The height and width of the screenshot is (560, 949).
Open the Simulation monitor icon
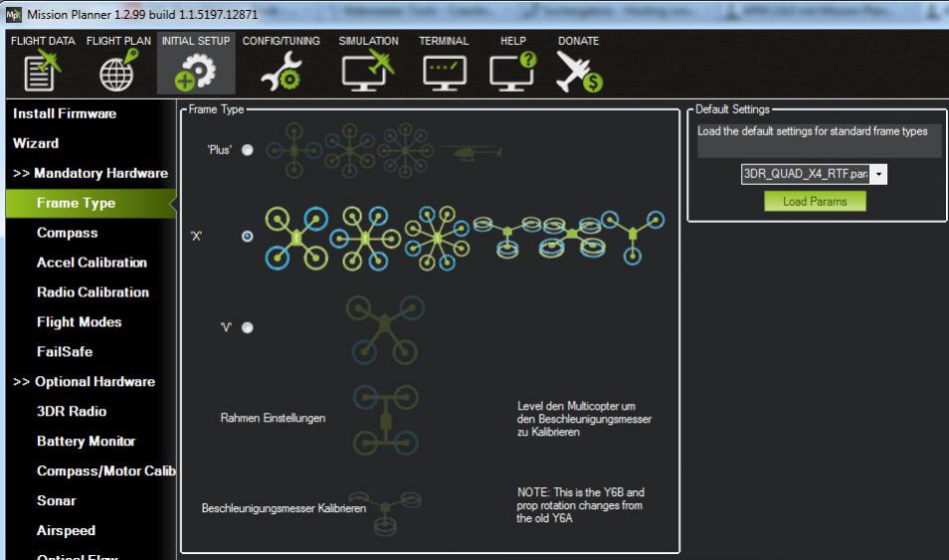click(x=368, y=71)
